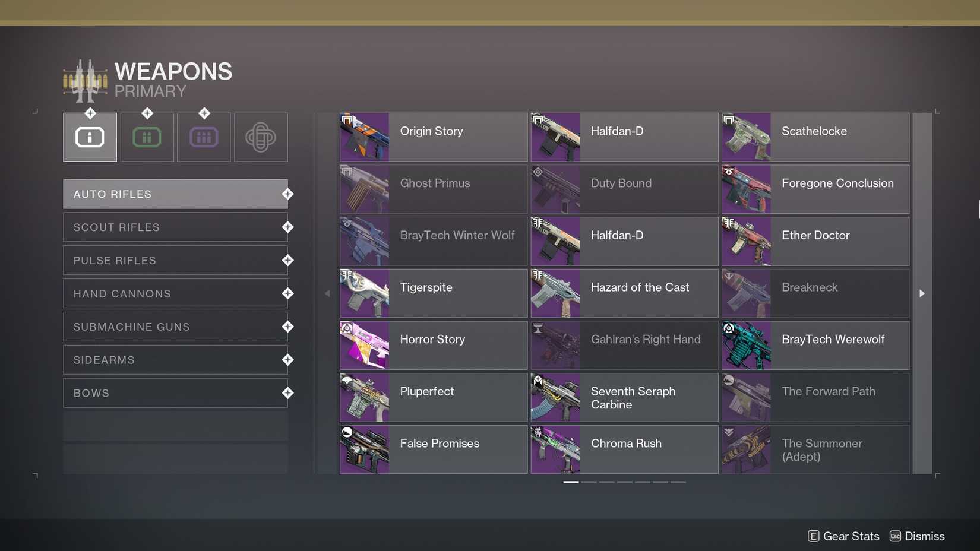Click the "Tigerspite" weapon name

pyautogui.click(x=426, y=287)
